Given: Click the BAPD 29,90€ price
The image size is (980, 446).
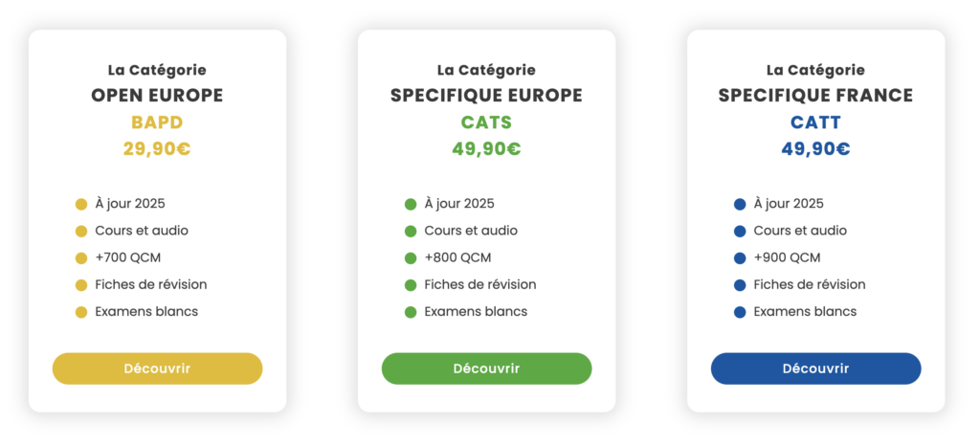Looking at the screenshot, I should point(158,149).
